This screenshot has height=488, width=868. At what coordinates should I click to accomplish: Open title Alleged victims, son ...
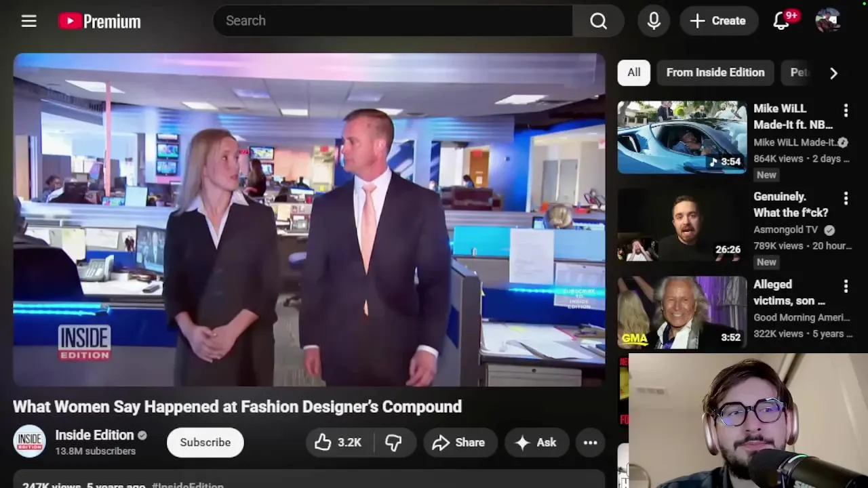[x=789, y=292]
